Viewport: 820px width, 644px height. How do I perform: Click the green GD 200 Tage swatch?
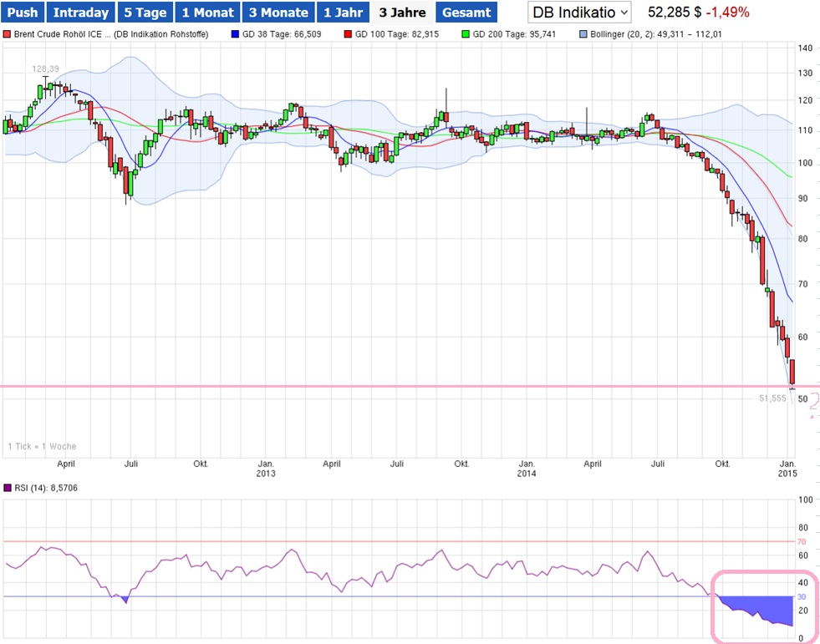pyautogui.click(x=466, y=35)
